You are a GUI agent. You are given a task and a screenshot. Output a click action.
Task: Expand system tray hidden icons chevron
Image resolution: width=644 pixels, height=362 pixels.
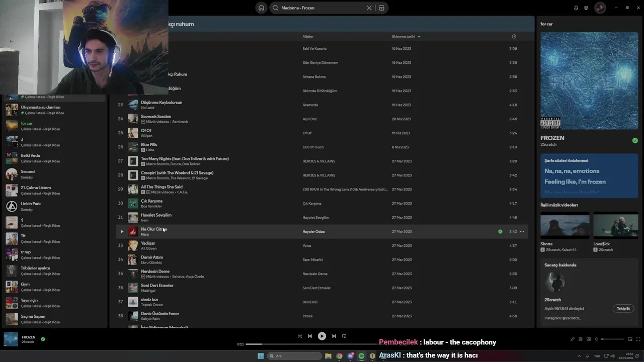[x=579, y=356]
